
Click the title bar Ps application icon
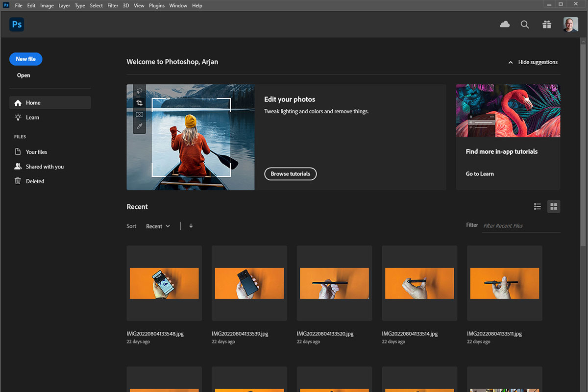point(6,5)
